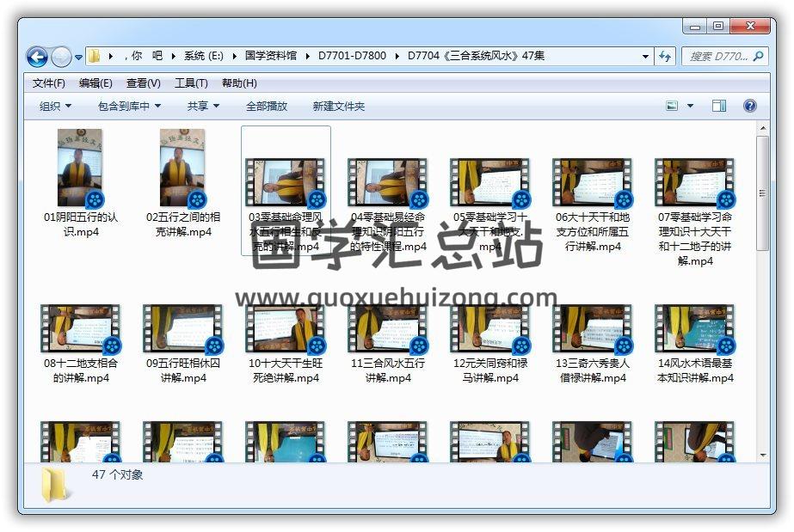Click the search magnifier icon
The image size is (794, 532).
pyautogui.click(x=758, y=56)
